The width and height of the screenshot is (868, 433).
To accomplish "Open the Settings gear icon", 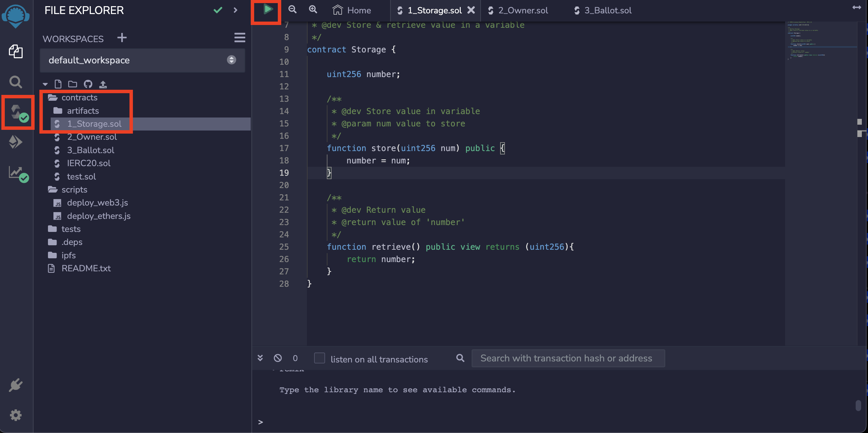I will pyautogui.click(x=15, y=415).
